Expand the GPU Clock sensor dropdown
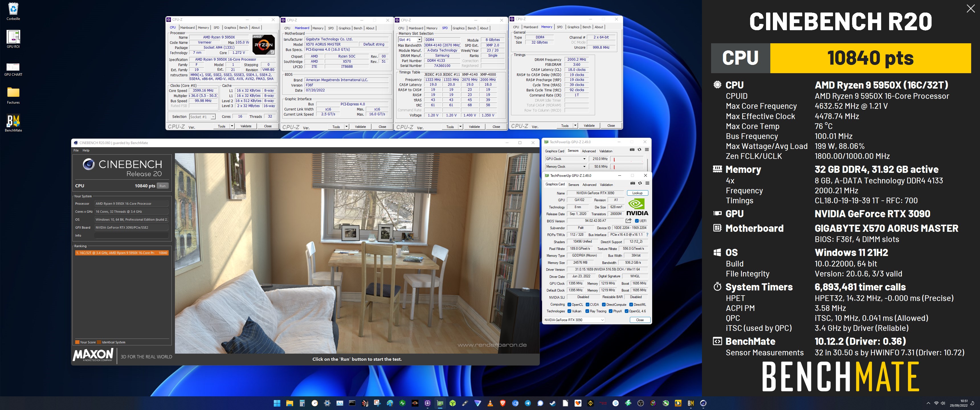Screen dimensions: 980x410 pyautogui.click(x=584, y=159)
